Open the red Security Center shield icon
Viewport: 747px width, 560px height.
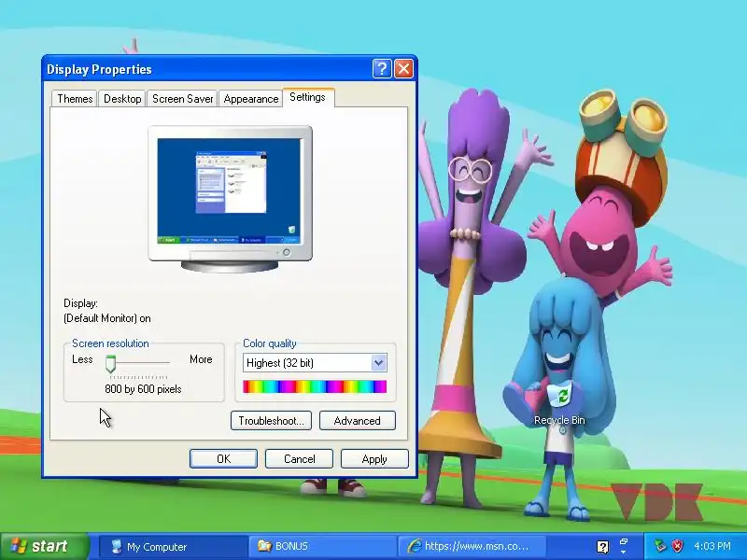click(678, 546)
